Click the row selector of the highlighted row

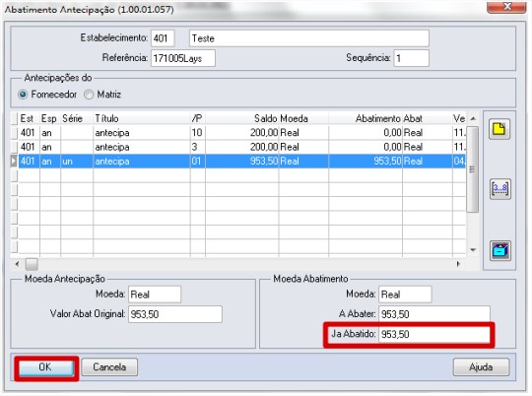click(x=14, y=161)
